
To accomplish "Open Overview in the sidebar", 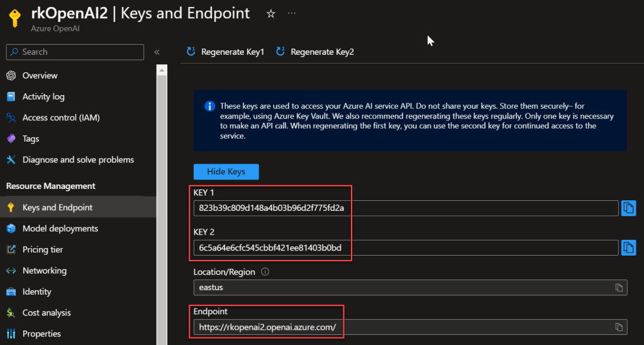I will 40,76.
